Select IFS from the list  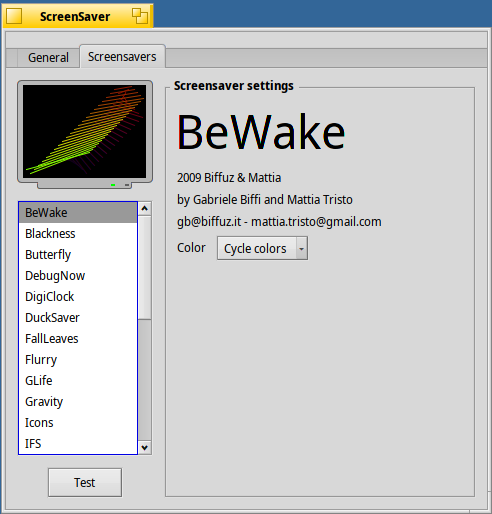click(78, 444)
